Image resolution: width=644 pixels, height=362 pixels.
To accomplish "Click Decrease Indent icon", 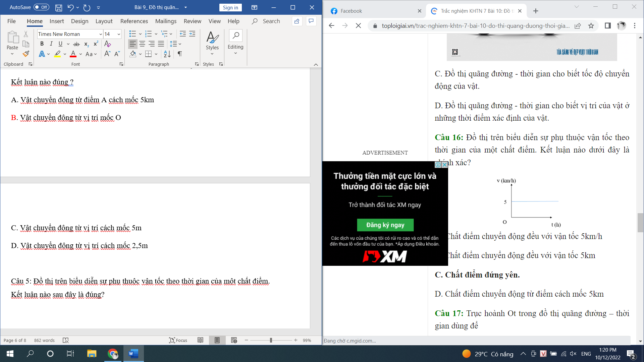I will pos(182,34).
